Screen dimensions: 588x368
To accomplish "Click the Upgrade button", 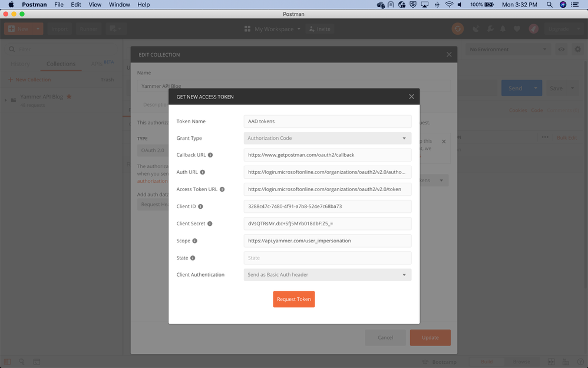I will [559, 29].
